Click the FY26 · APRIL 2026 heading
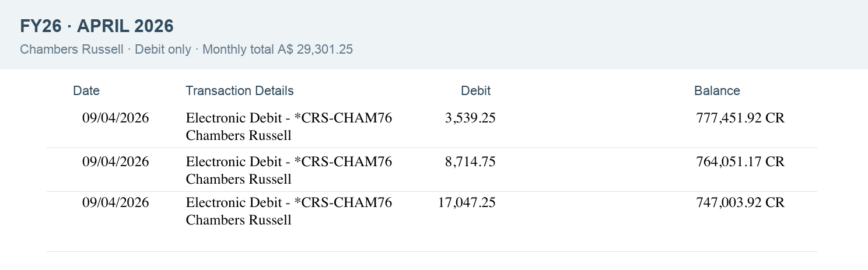The width and height of the screenshot is (868, 270). [x=97, y=26]
